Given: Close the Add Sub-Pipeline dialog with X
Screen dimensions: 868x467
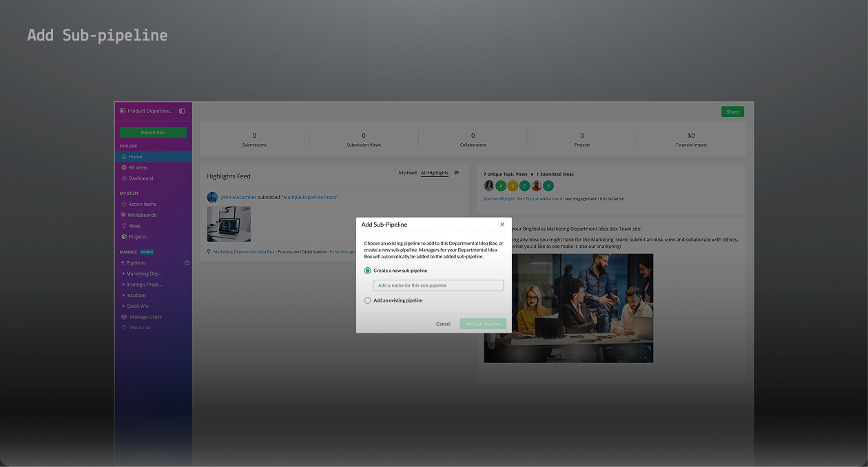Looking at the screenshot, I should pyautogui.click(x=502, y=225).
